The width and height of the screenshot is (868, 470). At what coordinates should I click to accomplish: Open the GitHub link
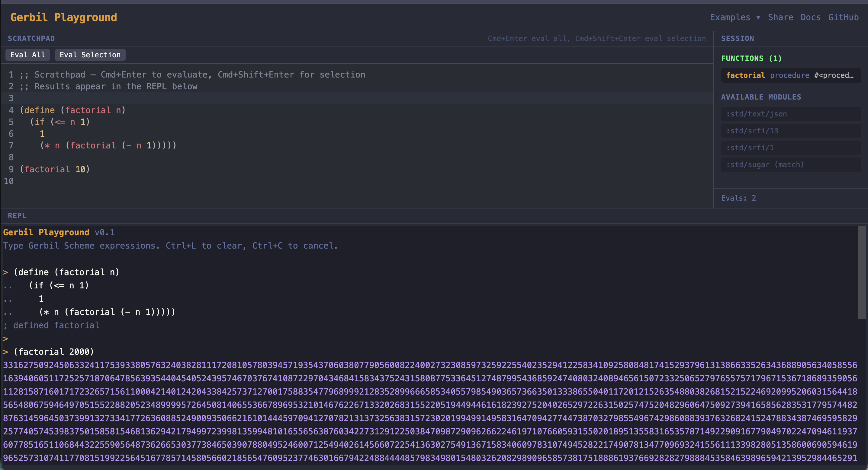click(x=843, y=17)
